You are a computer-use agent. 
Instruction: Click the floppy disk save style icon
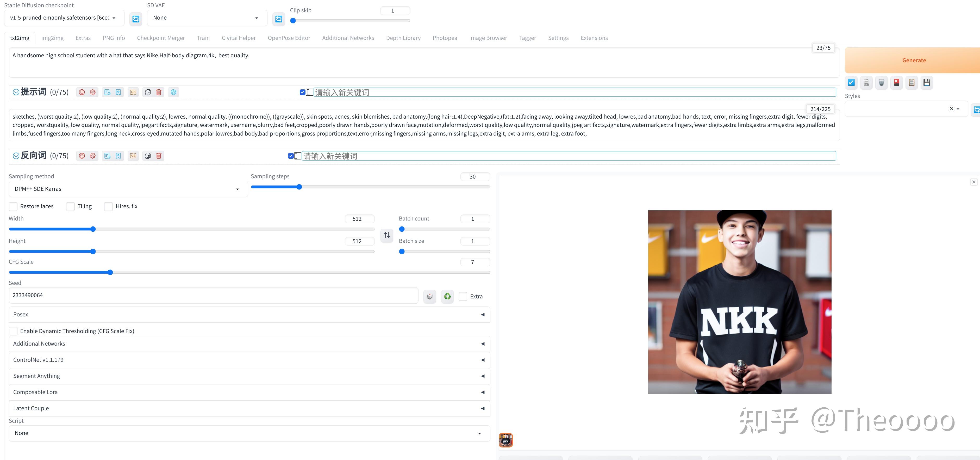pyautogui.click(x=927, y=83)
